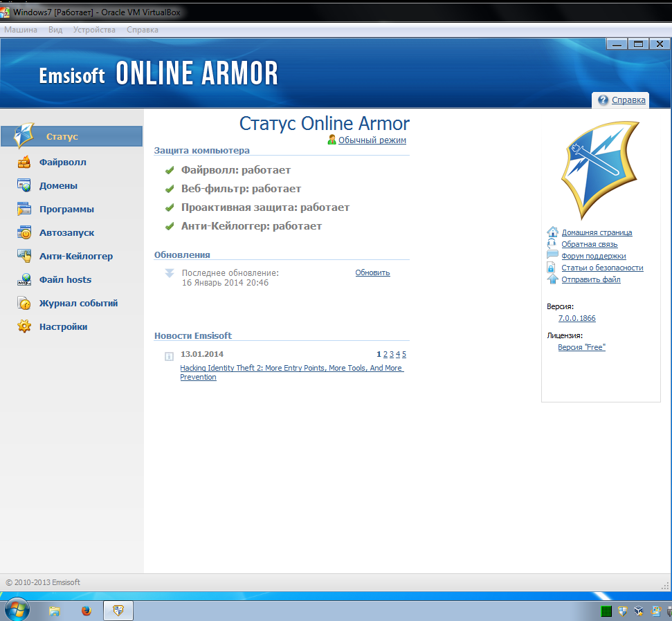
Task: Click the green grid tray icon
Action: point(606,611)
